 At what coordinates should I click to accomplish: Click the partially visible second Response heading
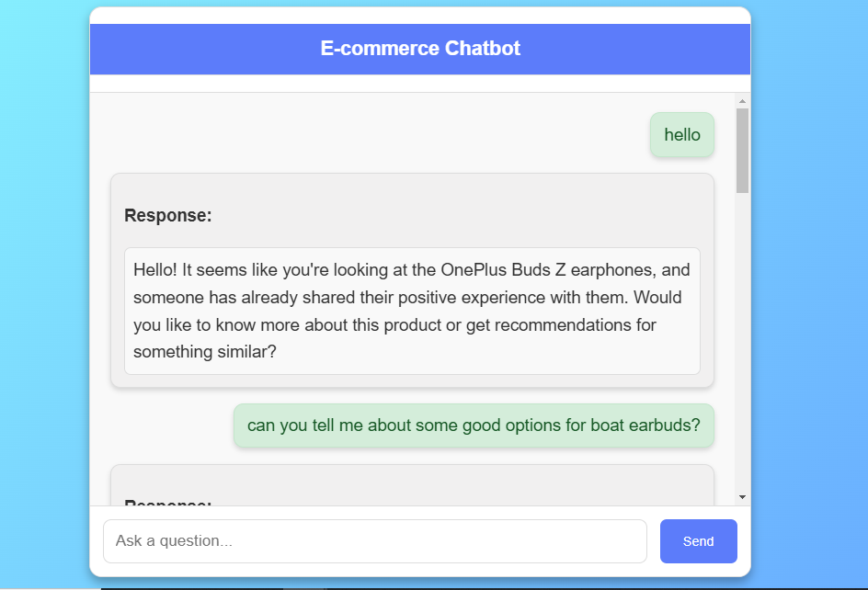coord(168,502)
